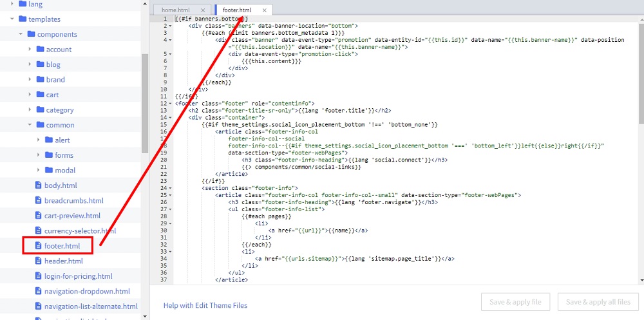Click the common folder icon
The image size is (644, 320).
(x=40, y=124)
